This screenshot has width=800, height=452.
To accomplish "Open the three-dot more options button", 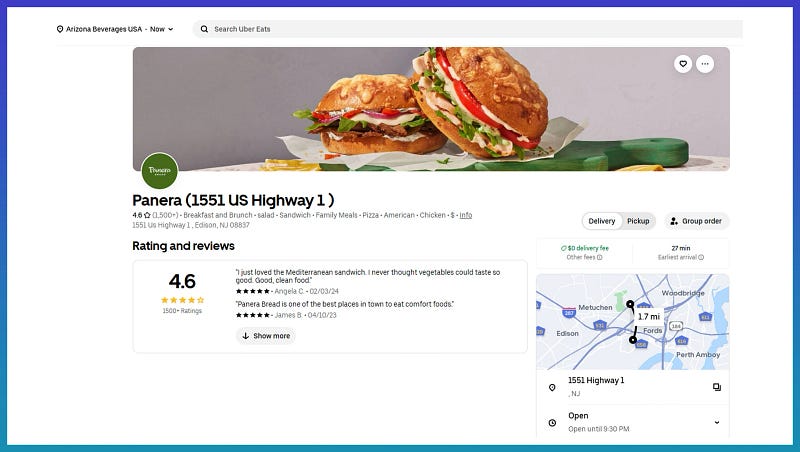I will click(x=705, y=64).
